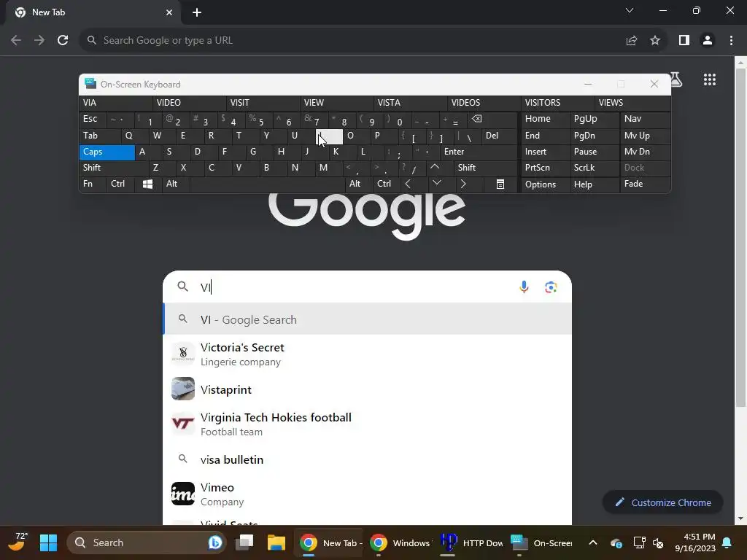Select the Vistaprint suggestion
Image resolution: width=747 pixels, height=560 pixels.
point(367,389)
